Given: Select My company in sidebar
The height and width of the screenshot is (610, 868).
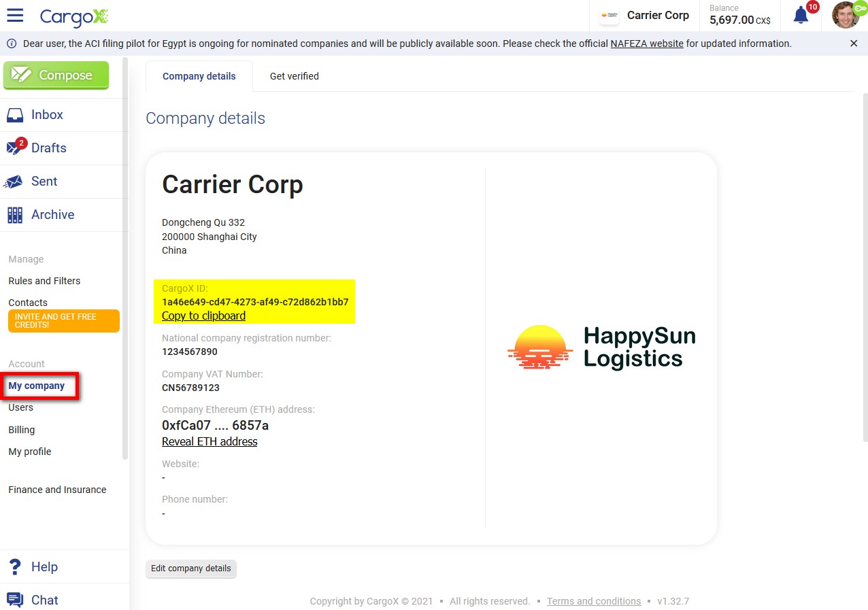Looking at the screenshot, I should (37, 386).
